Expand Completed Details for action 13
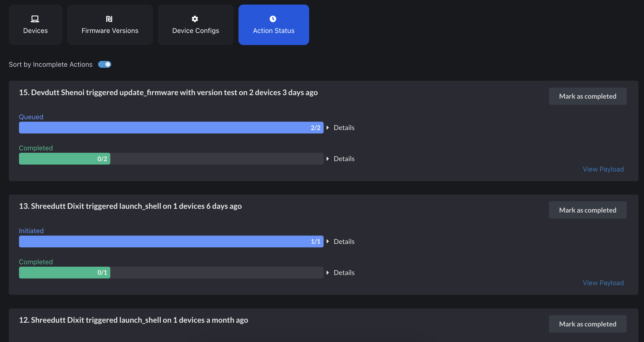644x342 pixels. [x=340, y=273]
